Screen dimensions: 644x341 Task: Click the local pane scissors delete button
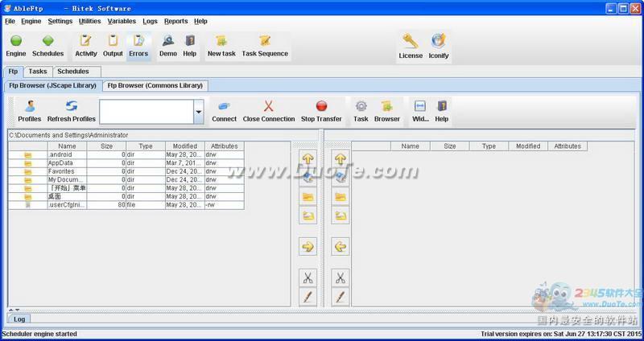pos(308,277)
